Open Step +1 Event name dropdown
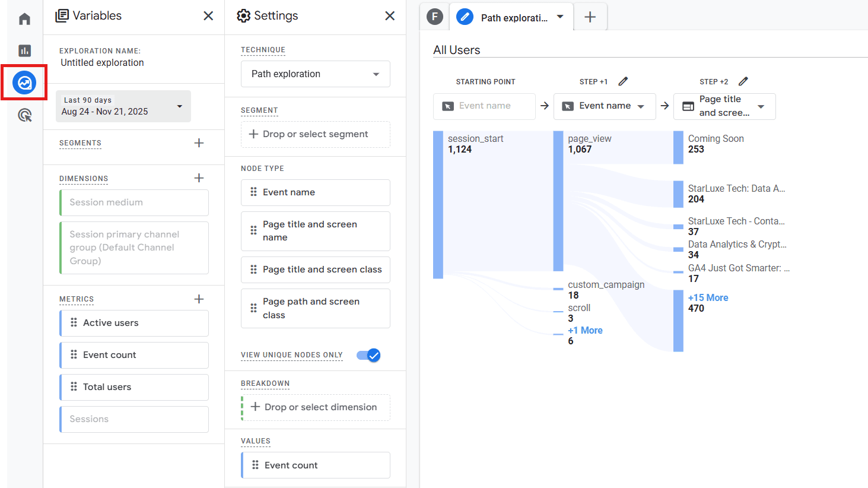868x488 pixels. 605,106
